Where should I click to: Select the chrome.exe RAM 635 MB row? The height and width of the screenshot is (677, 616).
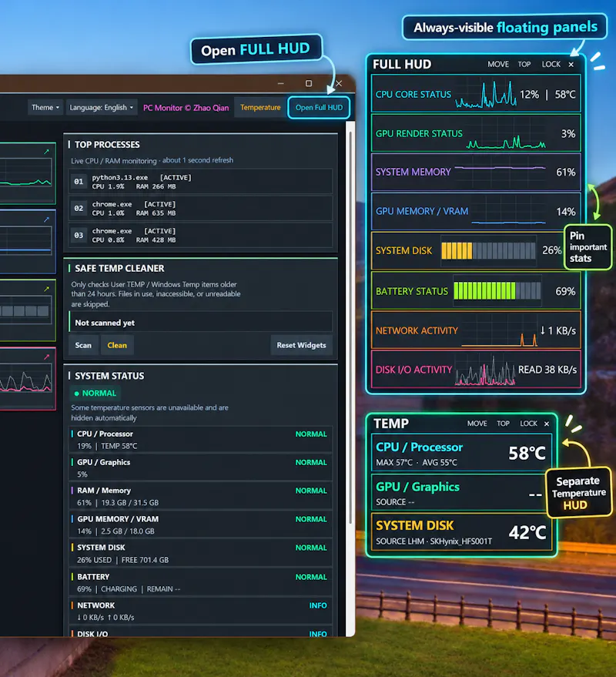(201, 209)
